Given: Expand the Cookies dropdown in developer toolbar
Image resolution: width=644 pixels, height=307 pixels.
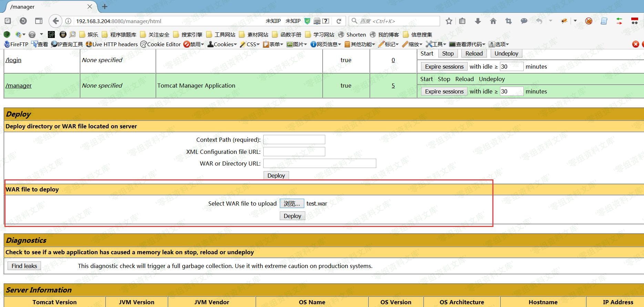Looking at the screenshot, I should click(x=222, y=44).
